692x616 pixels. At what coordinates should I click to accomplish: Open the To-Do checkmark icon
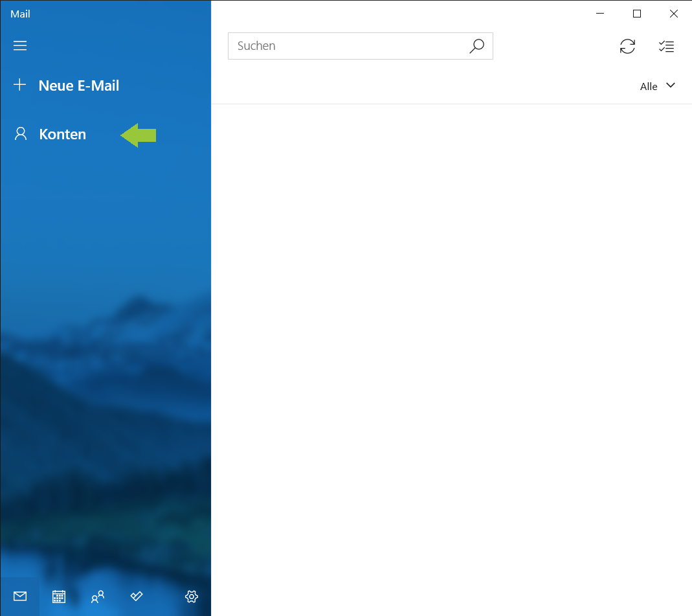(x=137, y=597)
